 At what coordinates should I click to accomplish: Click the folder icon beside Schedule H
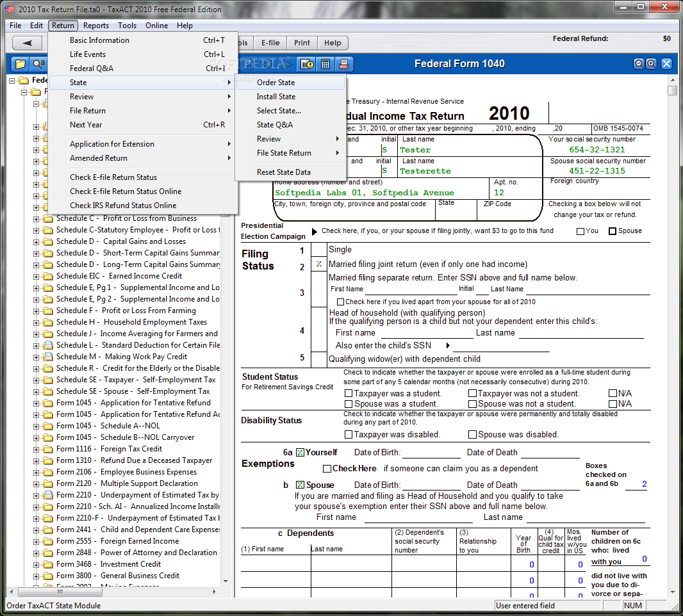point(48,322)
